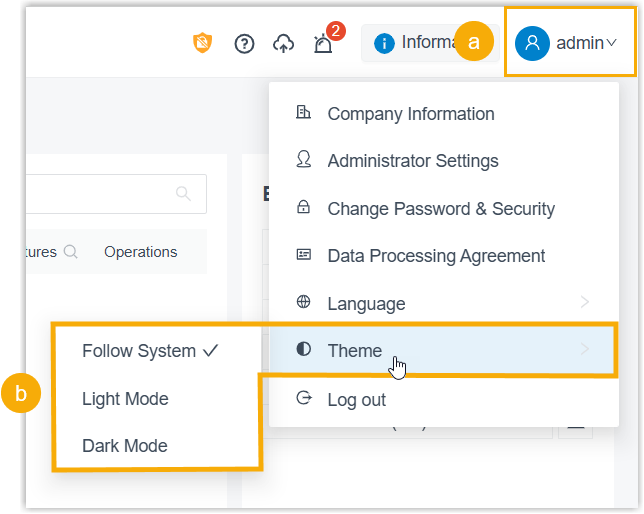Click the orange security shield icon

click(203, 43)
